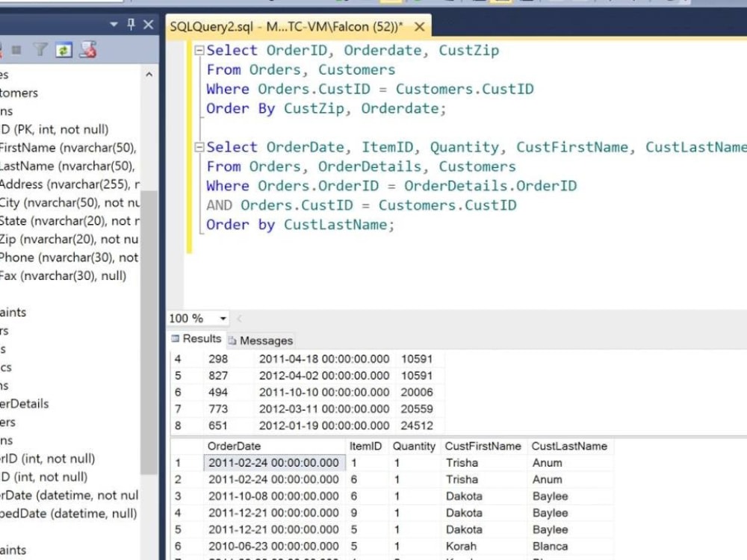The image size is (747, 560).
Task: Click the Object Explorer stop button
Action: (x=16, y=49)
